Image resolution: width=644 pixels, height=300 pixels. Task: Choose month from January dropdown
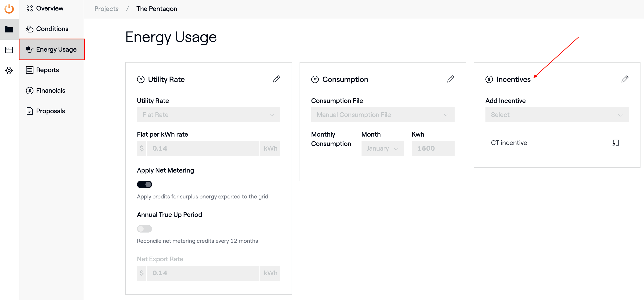(383, 148)
